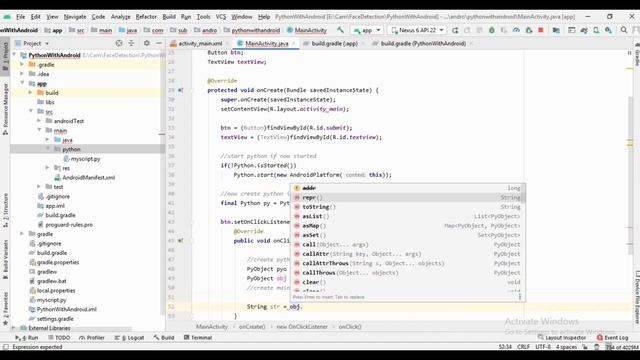Open the Build Variants side panel

[5, 259]
